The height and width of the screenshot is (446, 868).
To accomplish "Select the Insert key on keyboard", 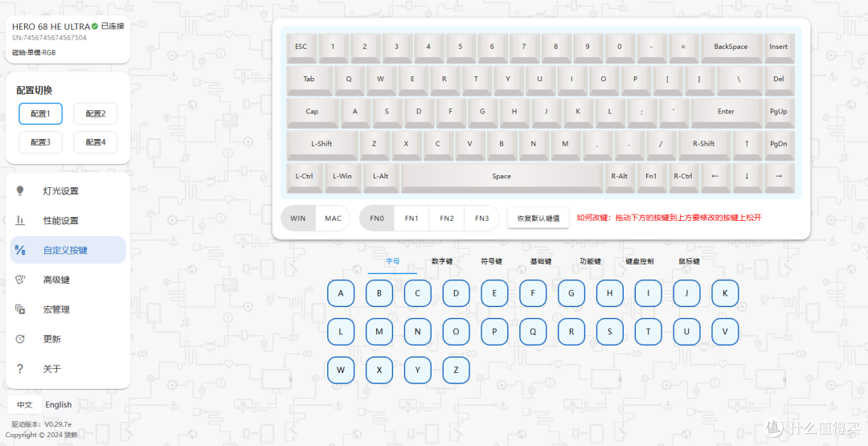I will click(x=778, y=47).
